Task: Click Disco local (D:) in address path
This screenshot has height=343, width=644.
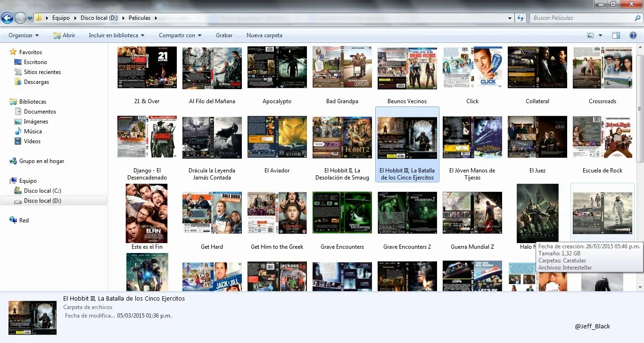Action: pos(99,18)
